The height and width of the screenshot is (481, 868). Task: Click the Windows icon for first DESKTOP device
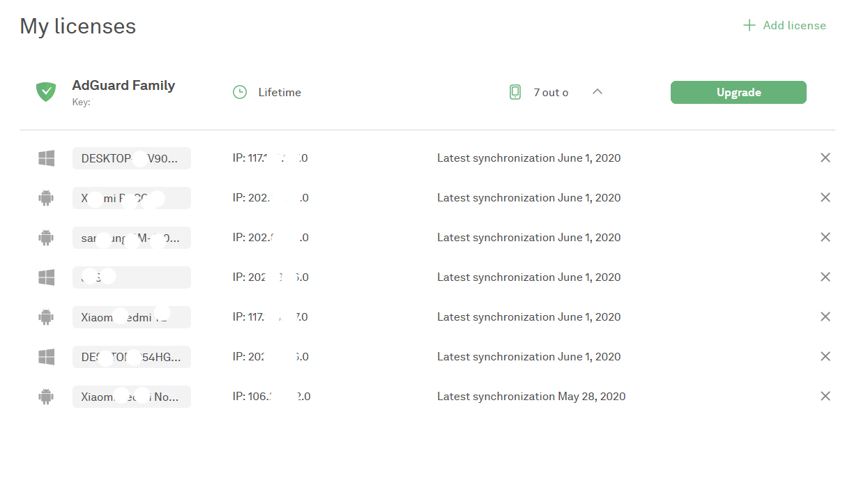(46, 158)
